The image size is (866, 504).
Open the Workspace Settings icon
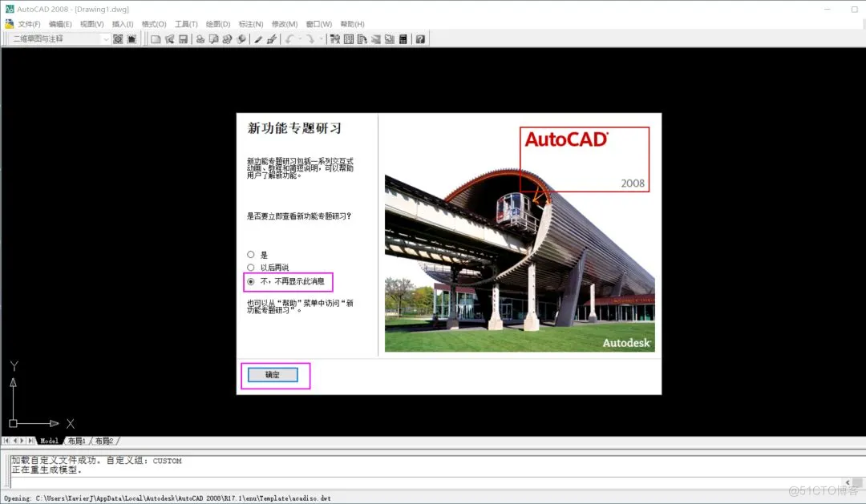click(118, 39)
